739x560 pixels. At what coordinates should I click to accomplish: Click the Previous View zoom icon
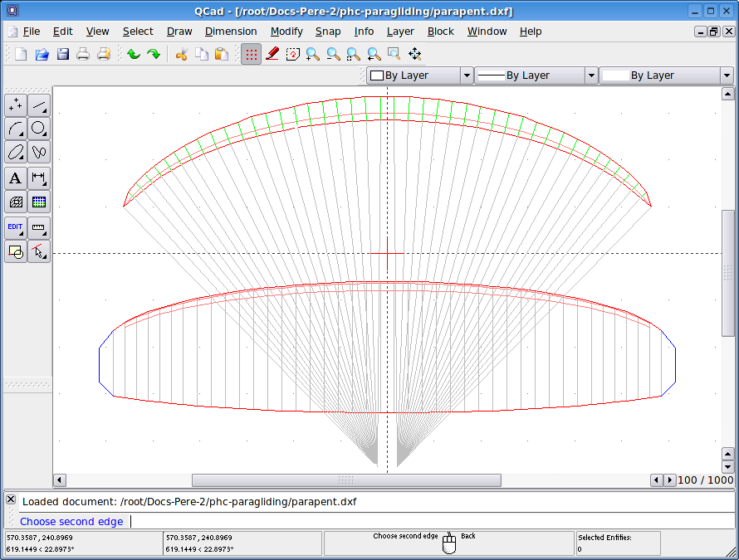(374, 54)
